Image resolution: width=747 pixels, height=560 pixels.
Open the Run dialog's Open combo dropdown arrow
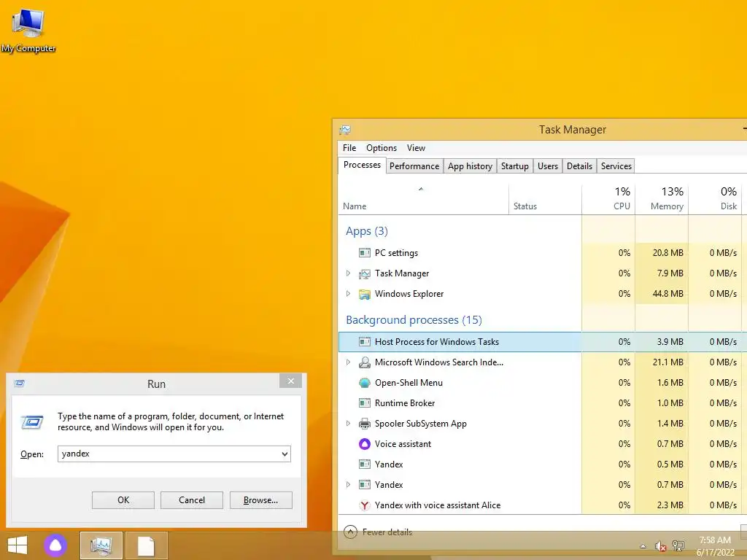pos(285,454)
